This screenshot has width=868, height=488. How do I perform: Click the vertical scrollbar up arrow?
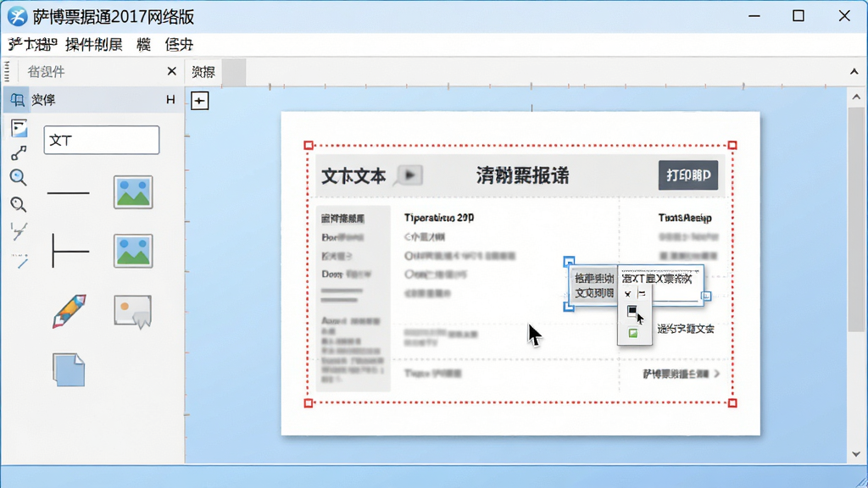856,97
